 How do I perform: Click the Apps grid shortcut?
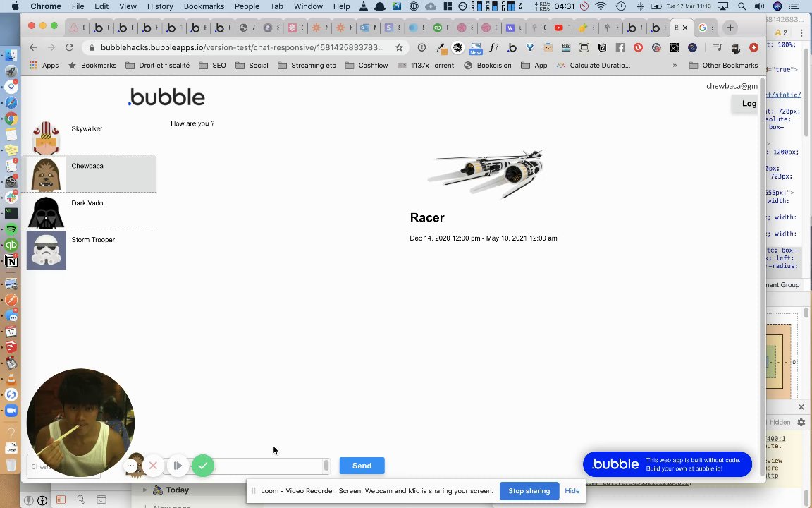pos(44,66)
